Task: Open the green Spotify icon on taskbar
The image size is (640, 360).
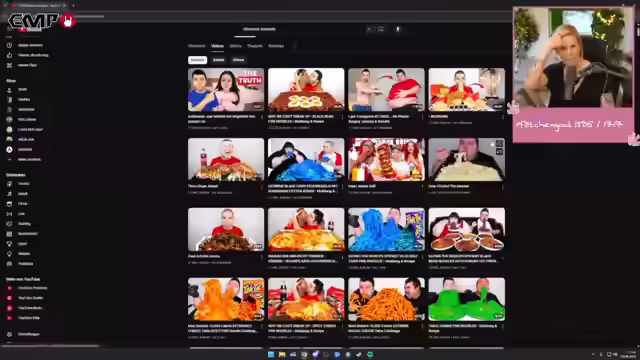Action: pos(370,354)
